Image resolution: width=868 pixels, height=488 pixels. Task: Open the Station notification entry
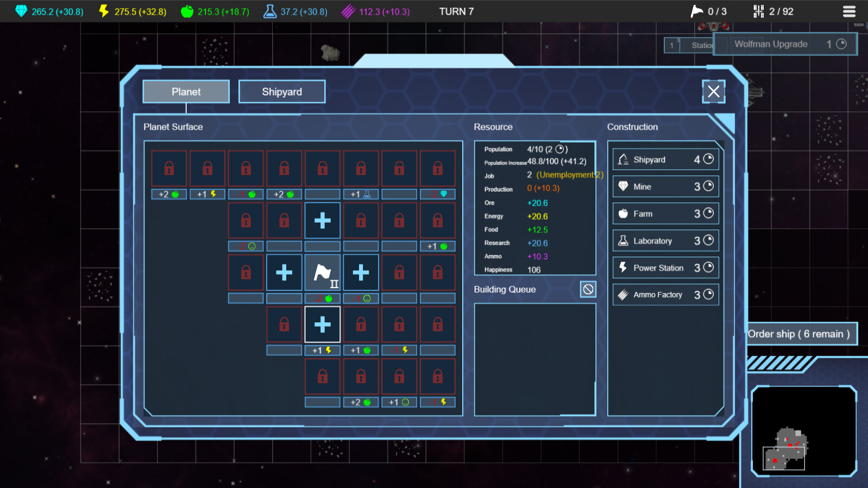click(689, 45)
